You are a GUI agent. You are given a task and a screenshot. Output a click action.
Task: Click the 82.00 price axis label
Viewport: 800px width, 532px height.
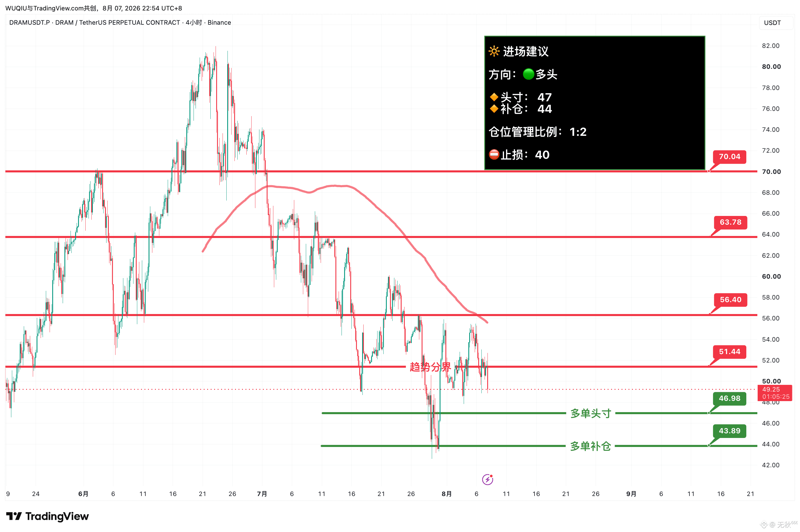(x=770, y=46)
